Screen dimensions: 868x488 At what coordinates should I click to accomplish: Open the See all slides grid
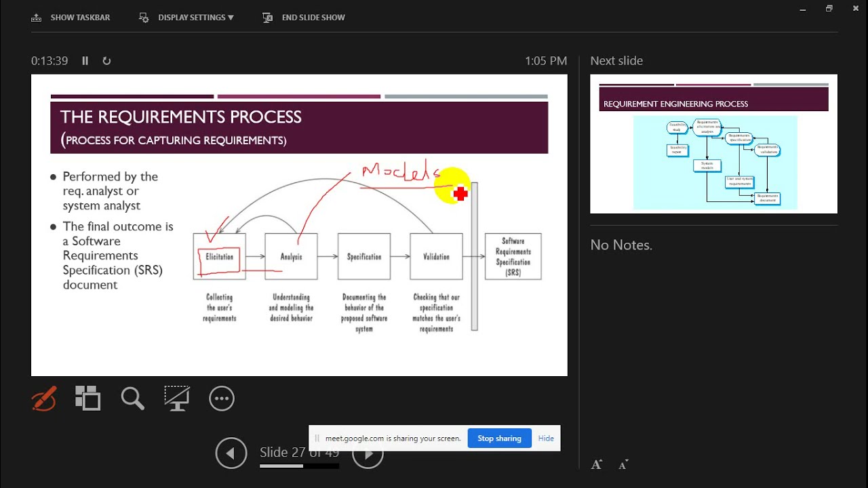click(x=88, y=399)
